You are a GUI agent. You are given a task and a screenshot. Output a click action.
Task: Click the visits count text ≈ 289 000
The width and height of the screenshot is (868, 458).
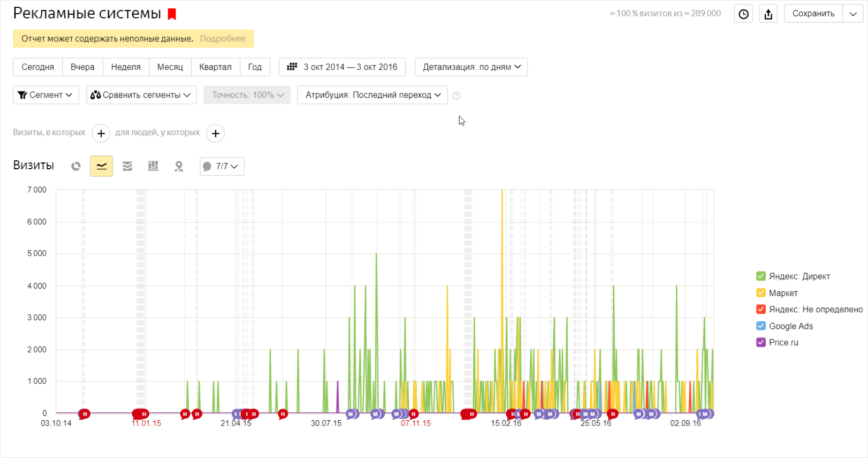tap(702, 14)
